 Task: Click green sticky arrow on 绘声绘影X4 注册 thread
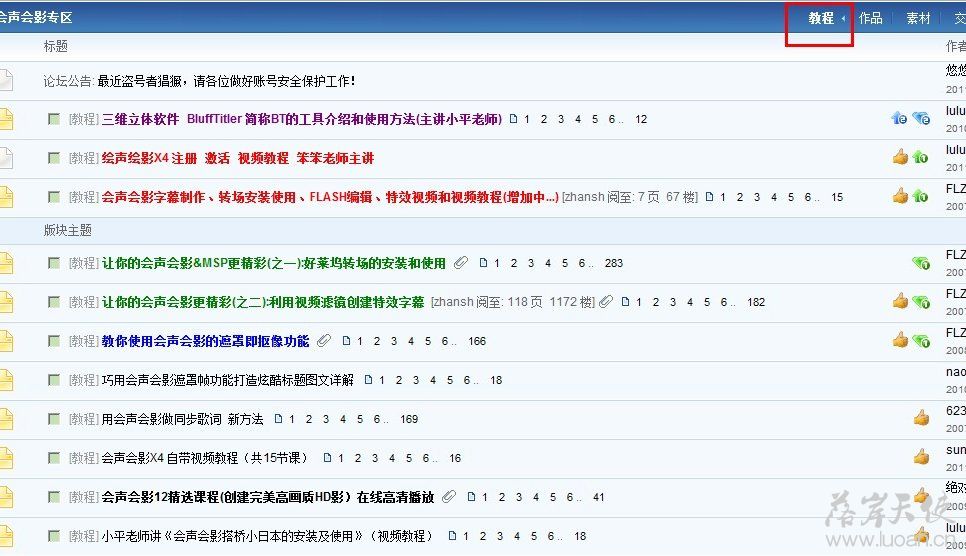click(920, 158)
